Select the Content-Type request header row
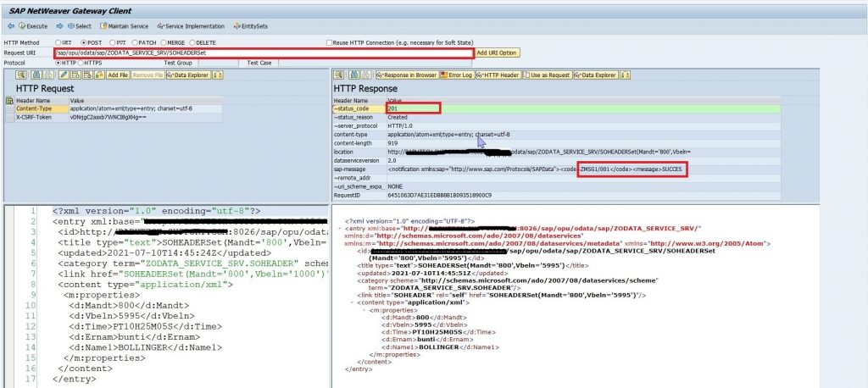Screen dimensions: 868x388 pos(114,109)
